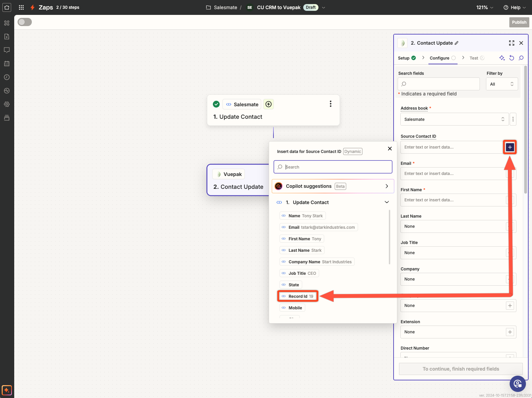Open settings gear in left sidebar
The image size is (532, 398).
coord(7,104)
